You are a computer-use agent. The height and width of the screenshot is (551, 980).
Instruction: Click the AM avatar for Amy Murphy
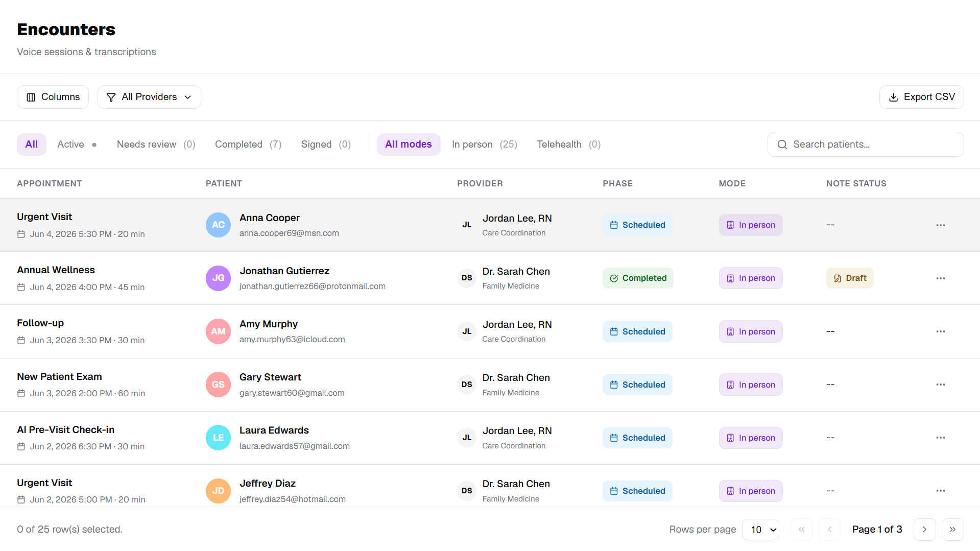tap(218, 331)
